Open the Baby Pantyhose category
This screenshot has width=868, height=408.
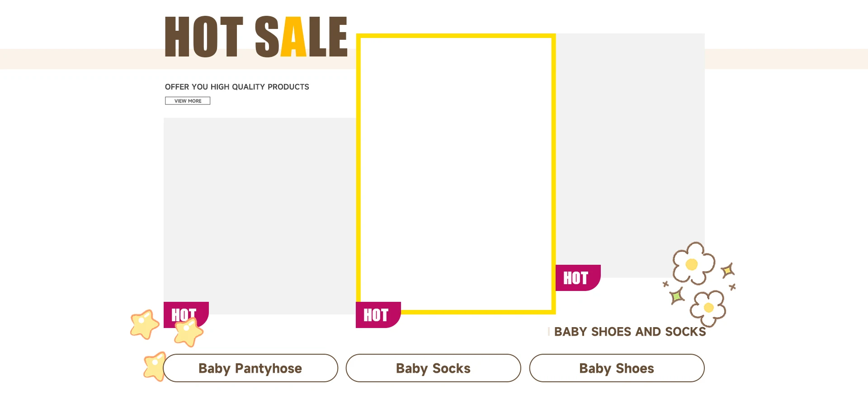pyautogui.click(x=250, y=368)
